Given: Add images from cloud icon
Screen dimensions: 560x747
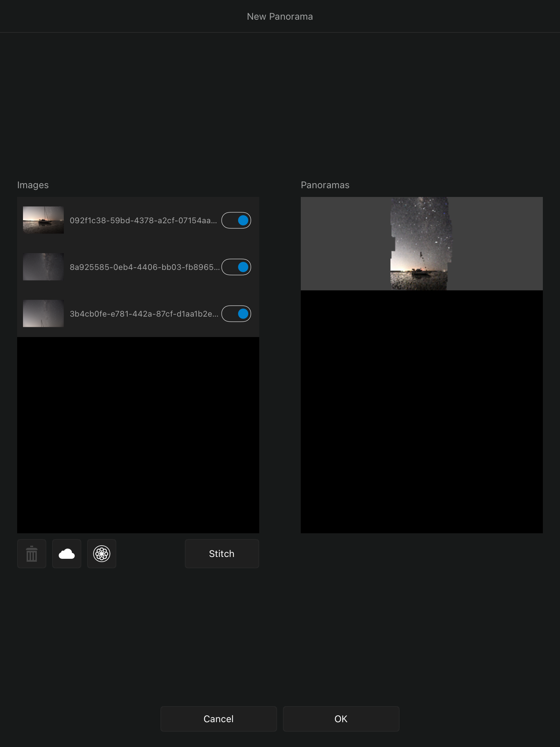Looking at the screenshot, I should [67, 554].
